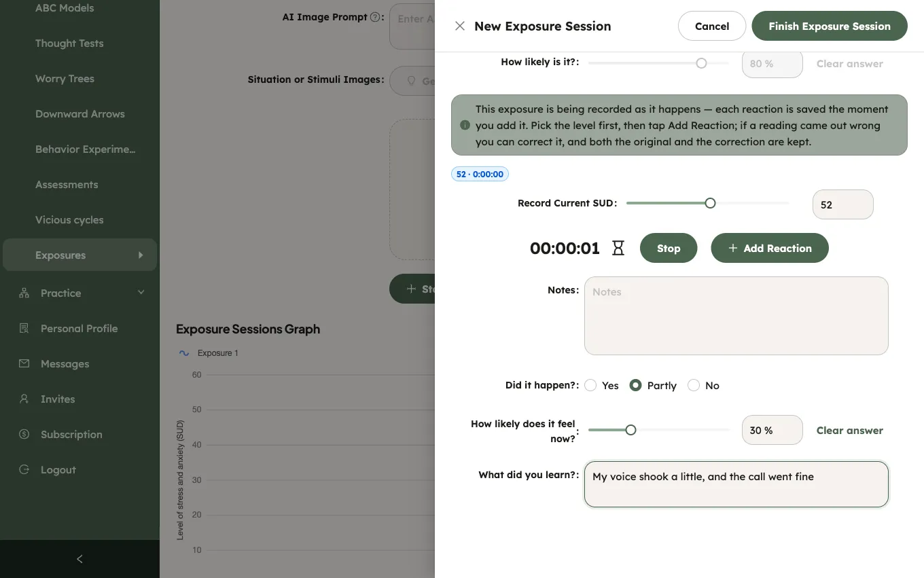Click the Subscription dollar icon
Screen dimensions: 924x578
tap(24, 434)
